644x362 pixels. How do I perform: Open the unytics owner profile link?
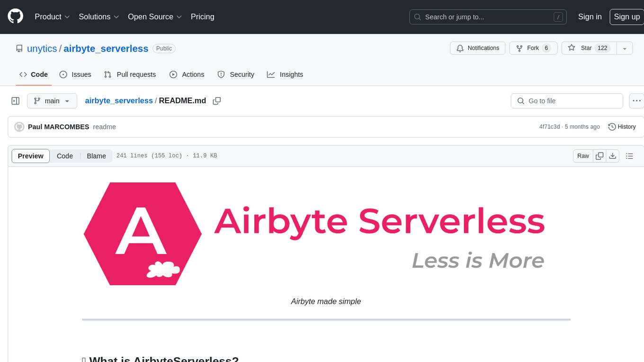click(x=42, y=48)
